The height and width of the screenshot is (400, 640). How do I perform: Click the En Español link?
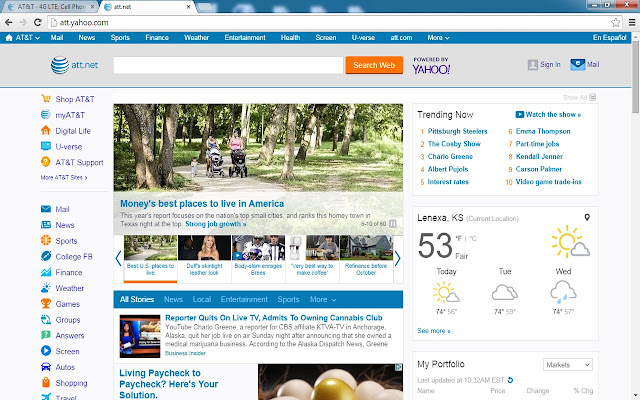[x=609, y=38]
